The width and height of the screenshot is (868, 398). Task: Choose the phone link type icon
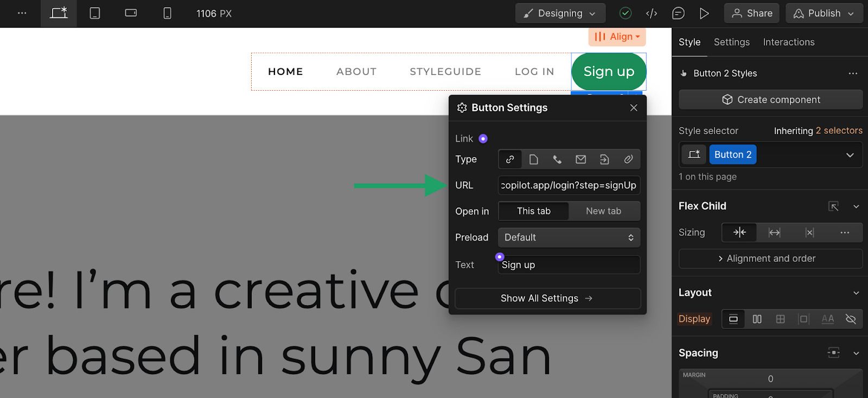coord(557,159)
